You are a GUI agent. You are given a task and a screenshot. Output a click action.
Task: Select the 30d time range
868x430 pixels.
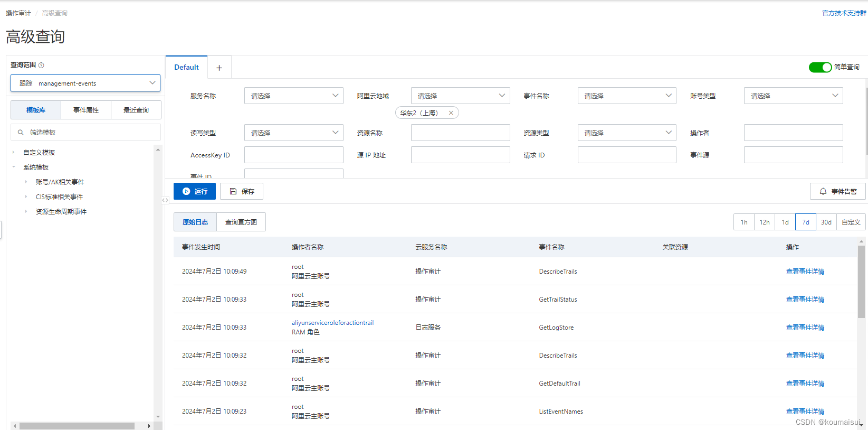pyautogui.click(x=826, y=222)
